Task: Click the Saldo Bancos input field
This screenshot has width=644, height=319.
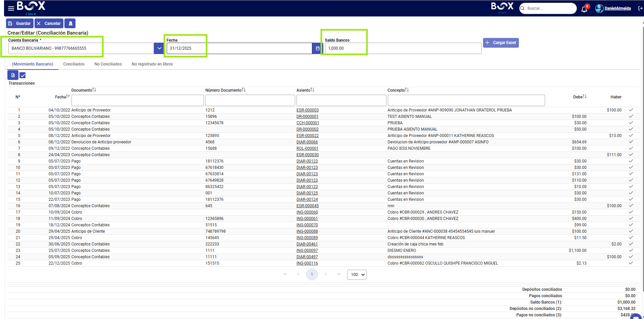Action: coord(403,48)
